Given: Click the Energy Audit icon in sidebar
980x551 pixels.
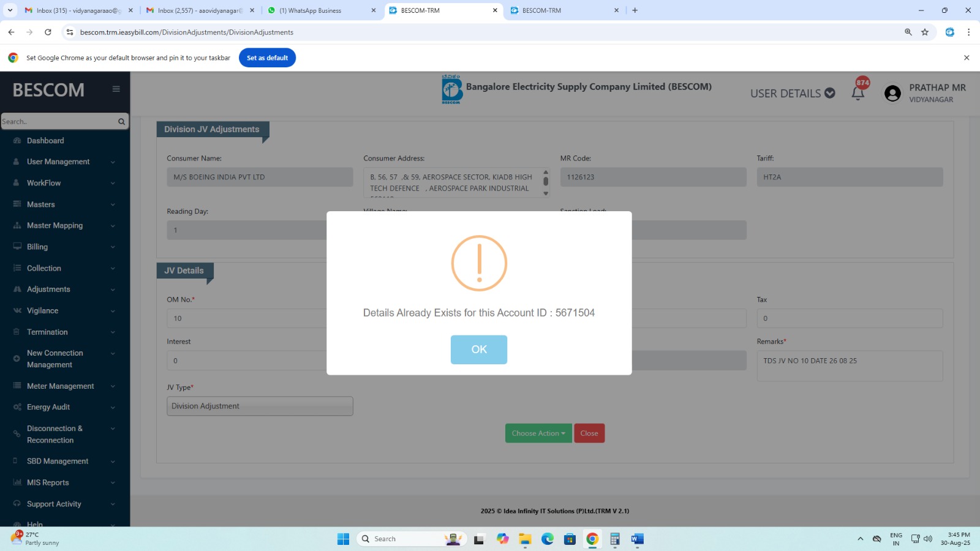Looking at the screenshot, I should click(x=17, y=407).
